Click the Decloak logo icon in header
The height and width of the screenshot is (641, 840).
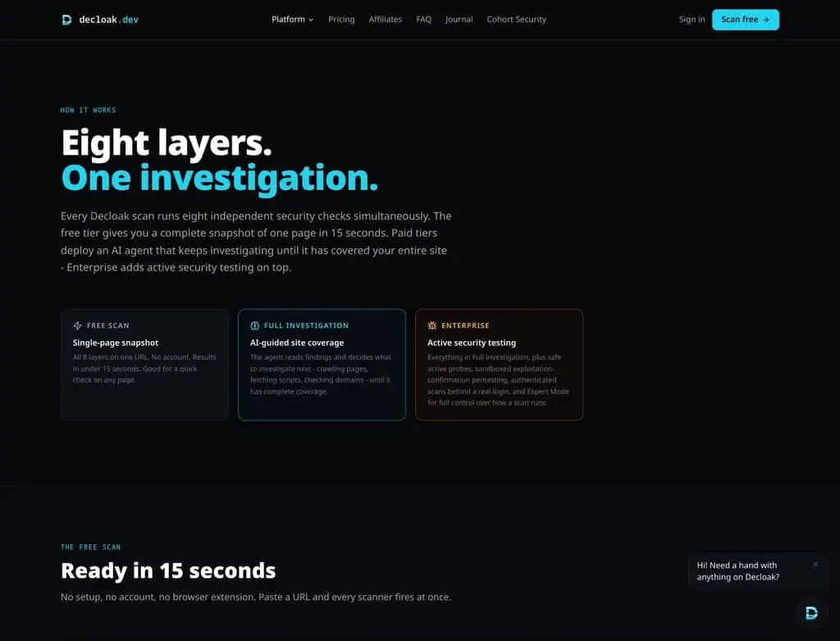(66, 20)
